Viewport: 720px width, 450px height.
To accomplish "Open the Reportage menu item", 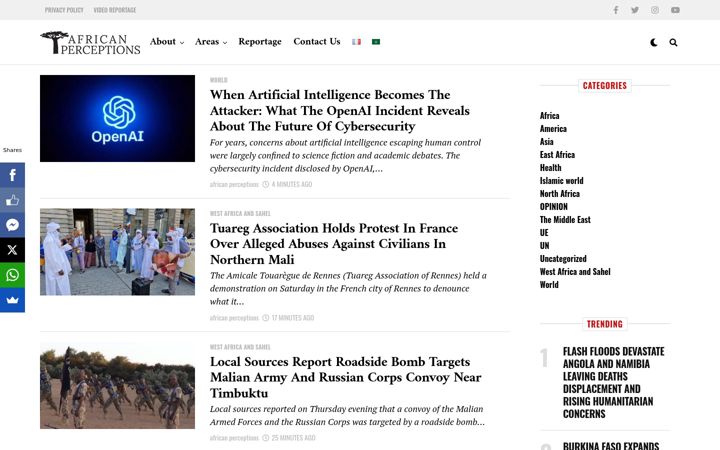I will [260, 42].
